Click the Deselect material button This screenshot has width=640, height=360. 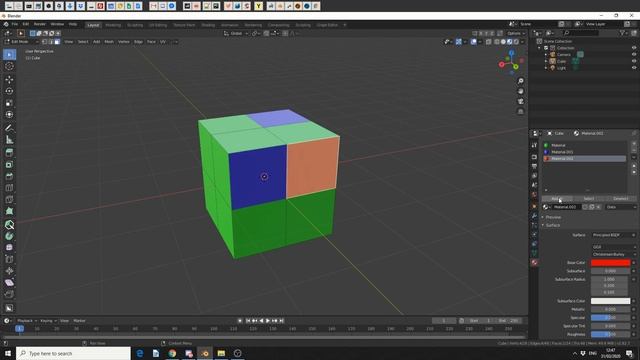tap(620, 199)
